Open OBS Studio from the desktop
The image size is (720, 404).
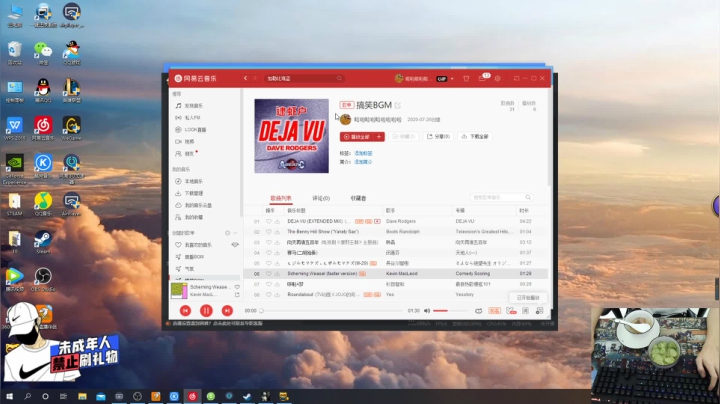pos(43,280)
